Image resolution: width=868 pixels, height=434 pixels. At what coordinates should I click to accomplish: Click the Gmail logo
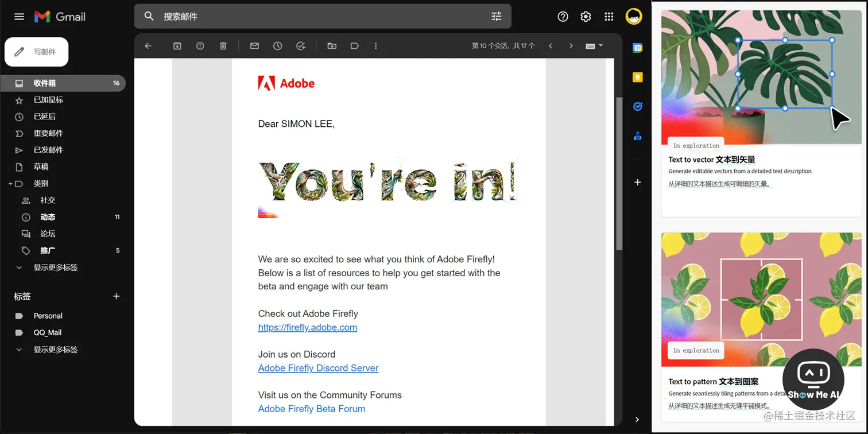60,17
